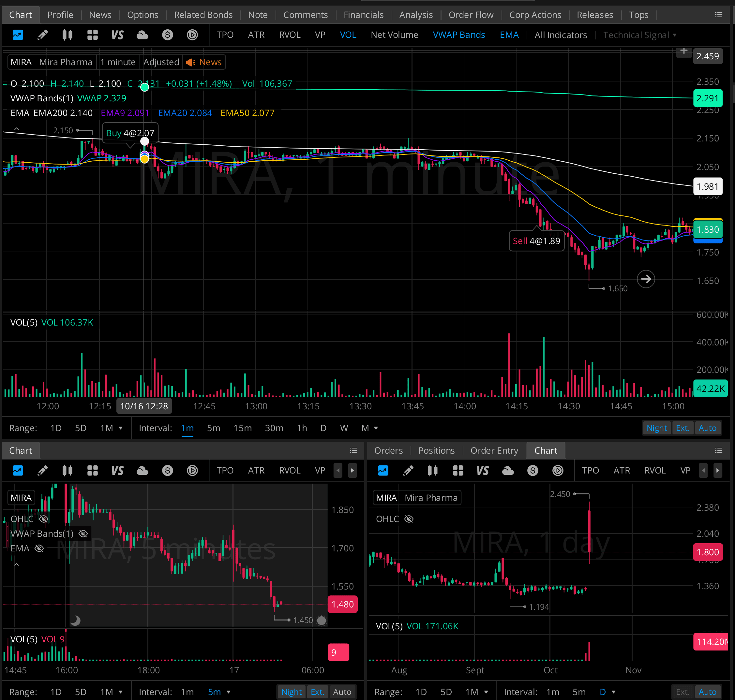
Task: Select the drawing pencil tool in main toolbar
Action: click(x=43, y=35)
